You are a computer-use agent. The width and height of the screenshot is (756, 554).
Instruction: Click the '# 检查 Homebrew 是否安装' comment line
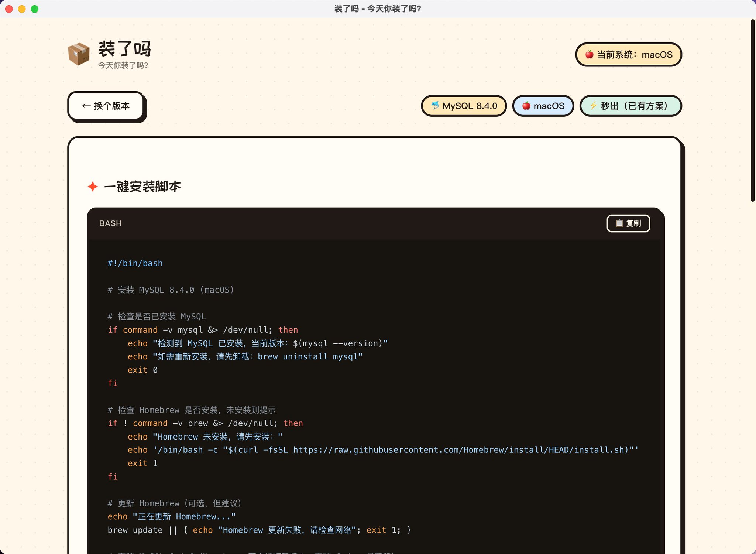[x=192, y=410]
